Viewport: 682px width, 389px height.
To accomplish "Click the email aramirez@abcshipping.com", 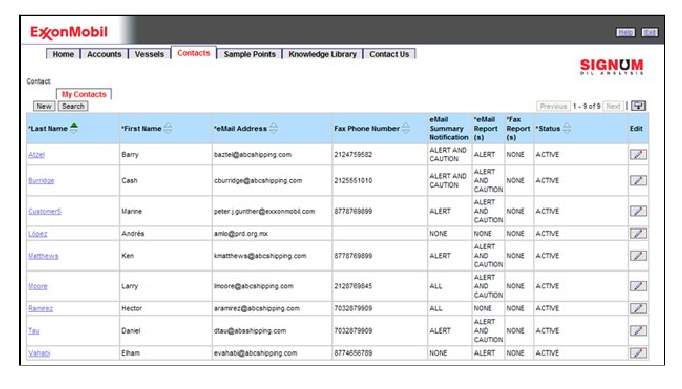I will 257,308.
